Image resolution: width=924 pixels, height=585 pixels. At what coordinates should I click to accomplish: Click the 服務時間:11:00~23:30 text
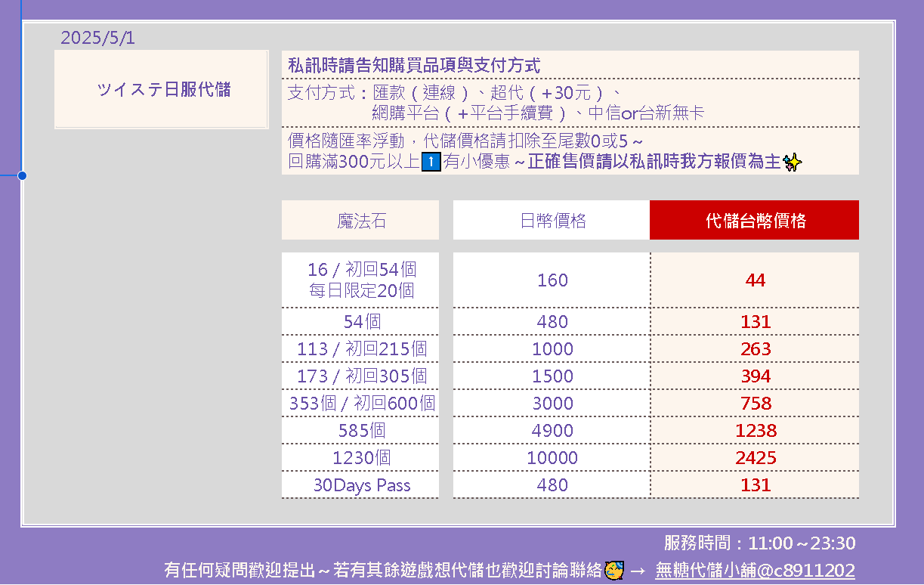coord(759,543)
